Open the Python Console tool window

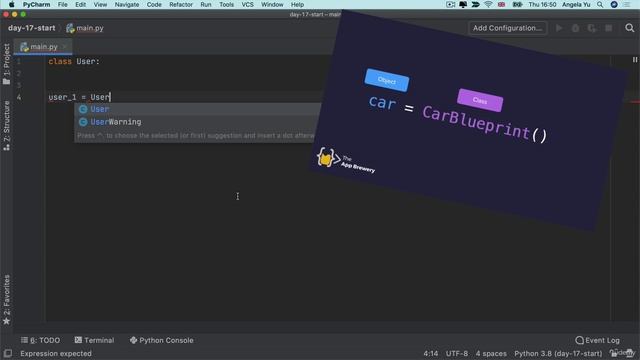tap(162, 340)
